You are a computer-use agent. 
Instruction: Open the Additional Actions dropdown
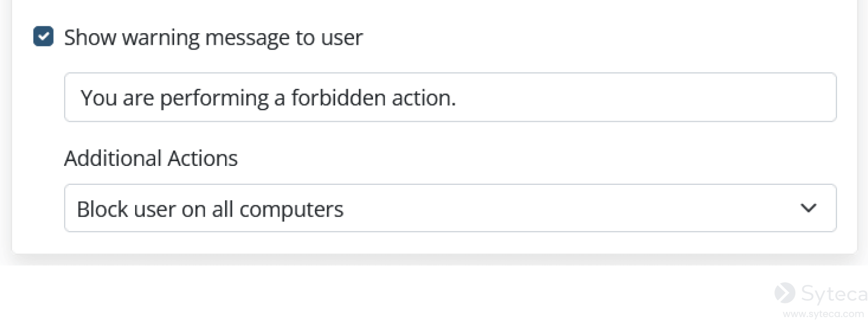point(450,208)
